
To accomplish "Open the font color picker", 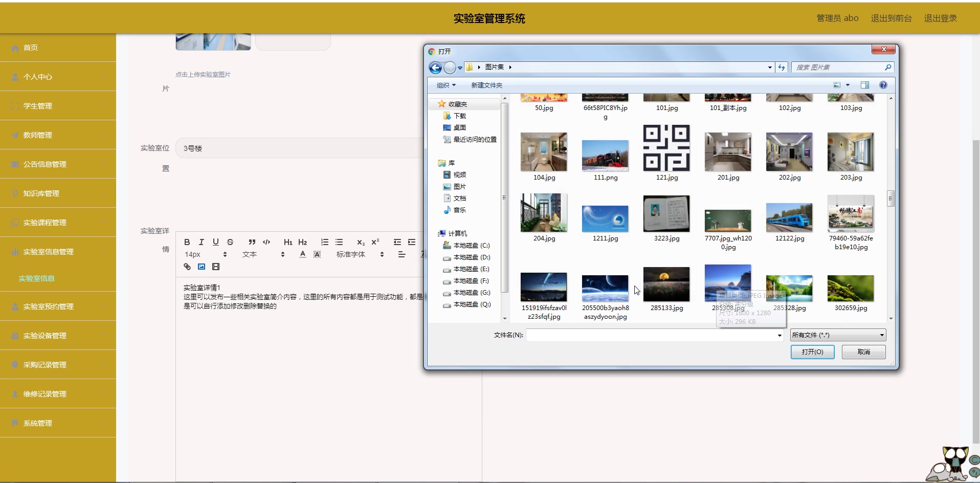I will (x=302, y=254).
